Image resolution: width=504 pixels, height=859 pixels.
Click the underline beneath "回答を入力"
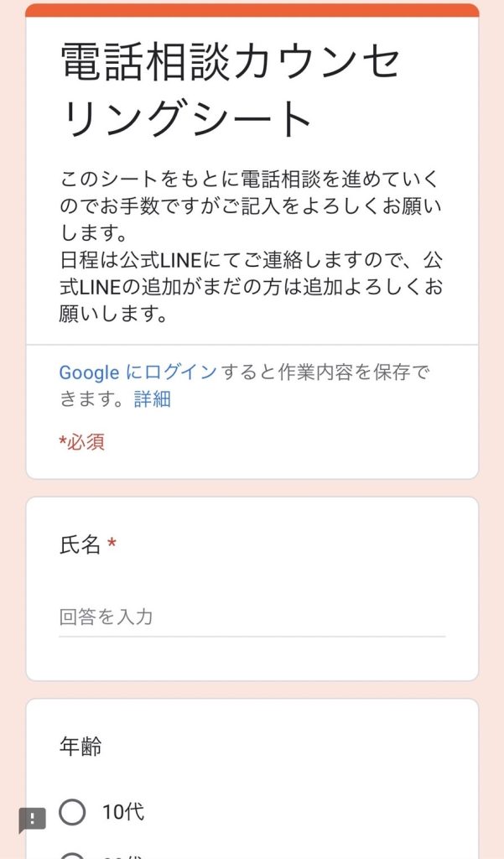(252, 636)
